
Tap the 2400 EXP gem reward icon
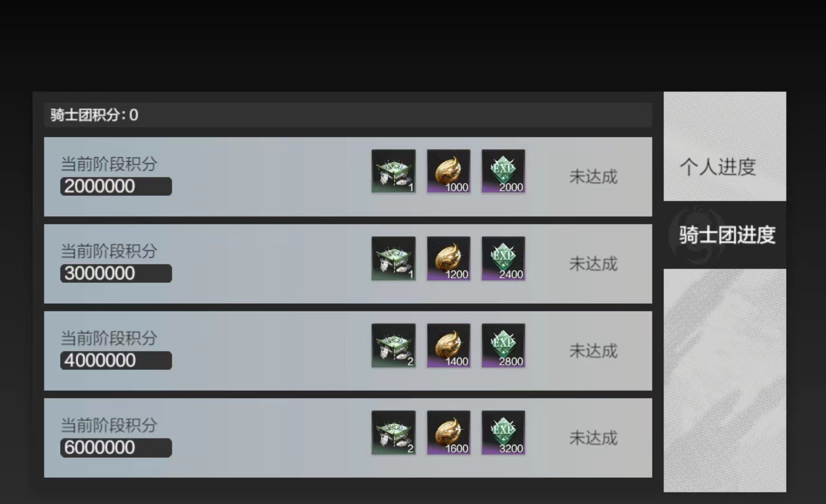click(503, 258)
